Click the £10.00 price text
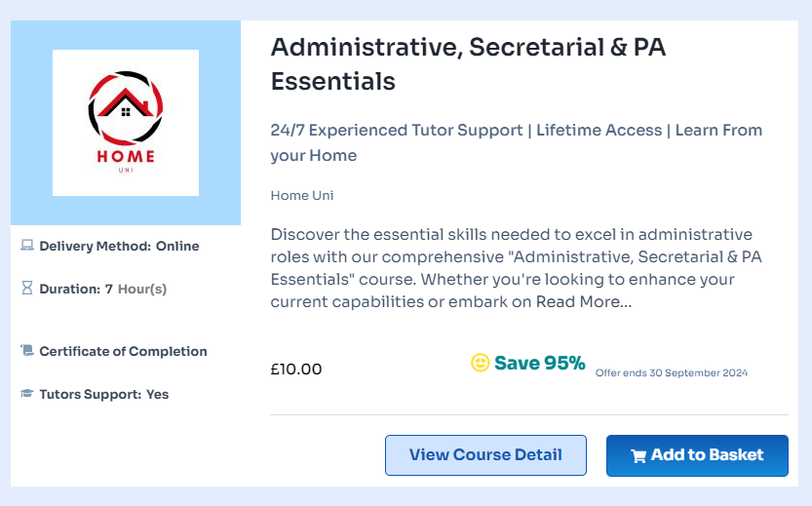Screen dimensions: 812x506 pos(296,370)
